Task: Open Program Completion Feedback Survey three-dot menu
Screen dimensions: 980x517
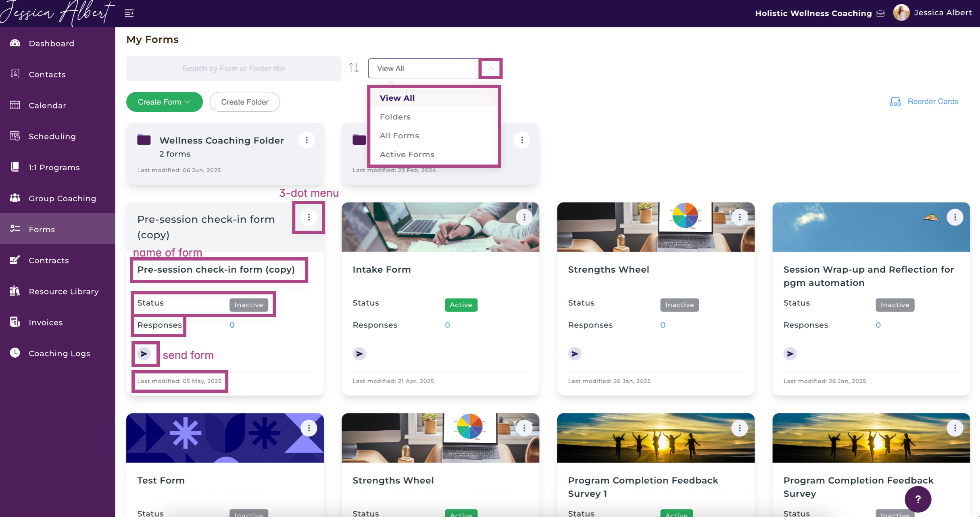Action: tap(955, 428)
